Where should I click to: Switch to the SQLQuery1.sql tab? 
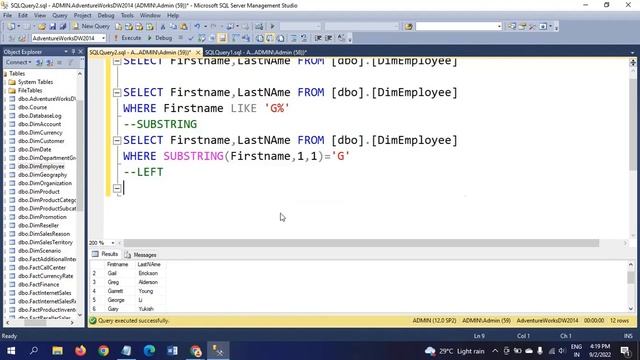[256, 52]
